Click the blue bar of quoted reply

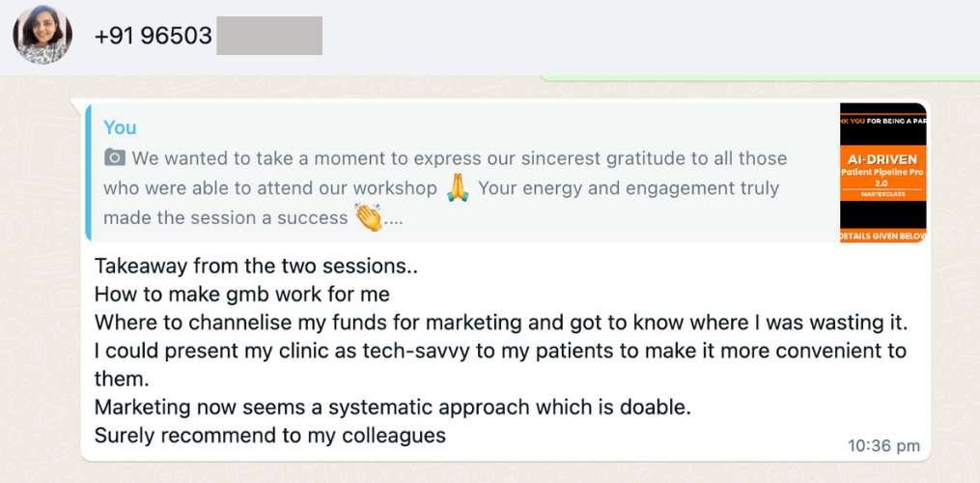(x=89, y=172)
